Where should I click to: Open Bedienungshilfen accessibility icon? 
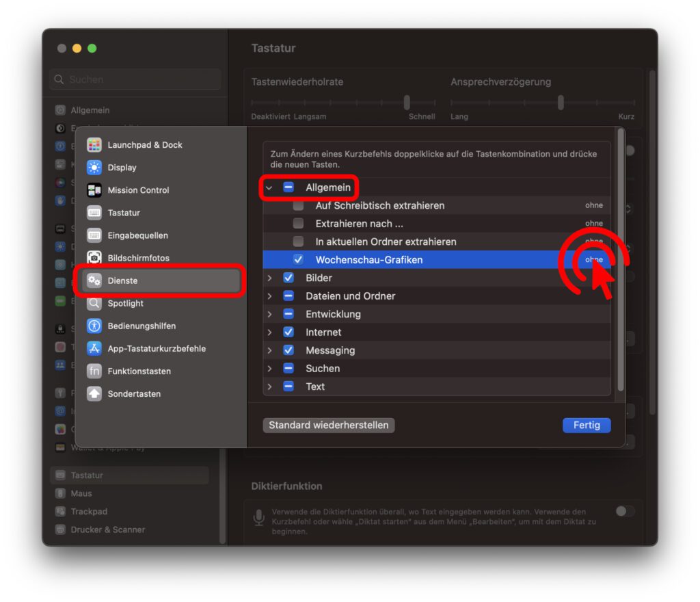point(94,326)
